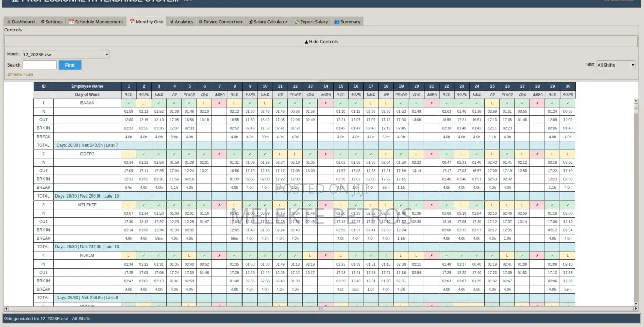Viewport: 644px width, 327px height.
Task: Click the Export Salary tab icon
Action: 297,22
